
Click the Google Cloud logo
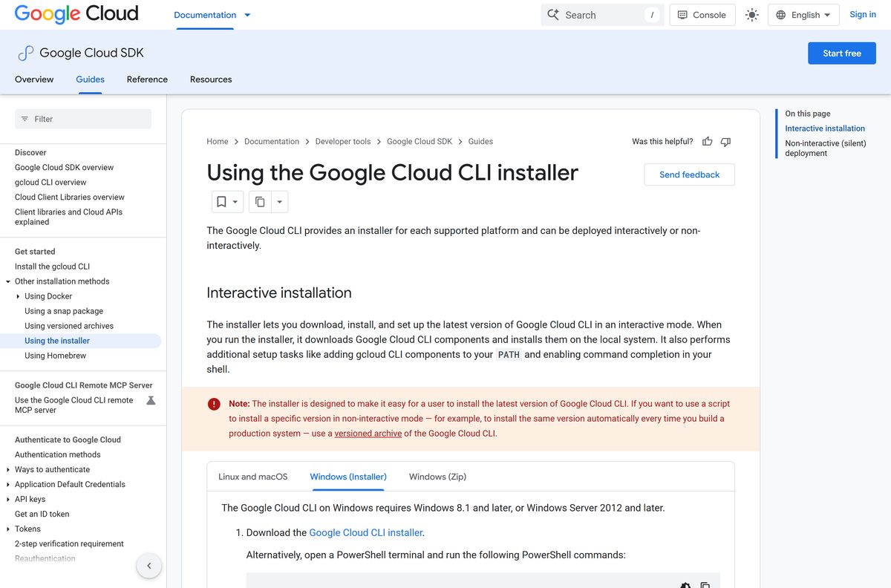coord(76,14)
